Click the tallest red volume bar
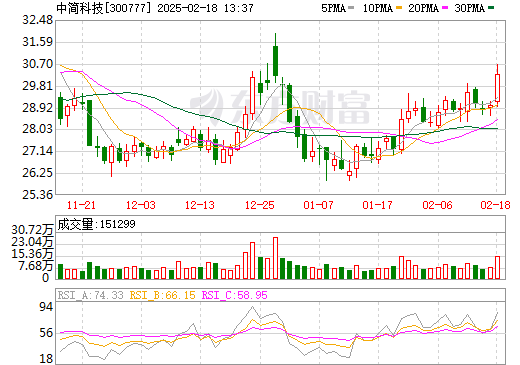 click(275, 258)
